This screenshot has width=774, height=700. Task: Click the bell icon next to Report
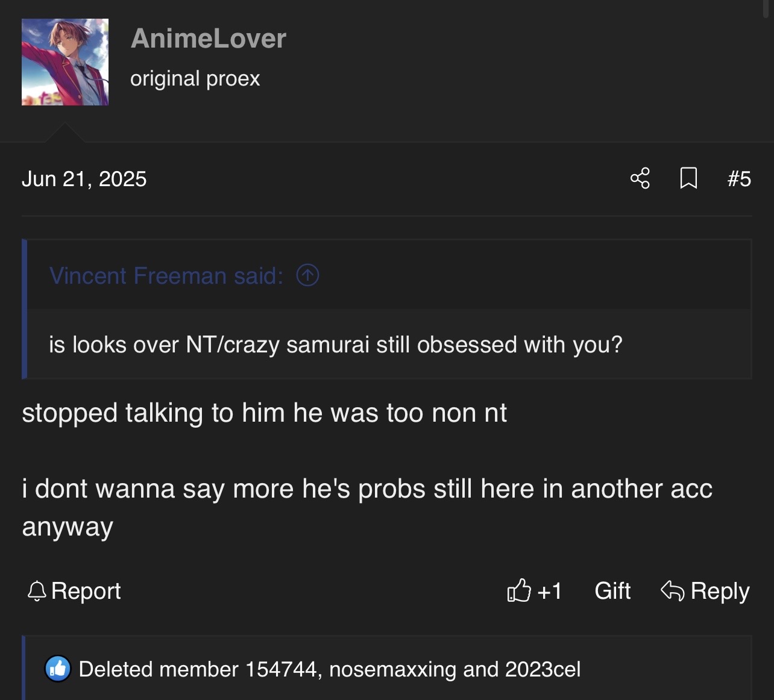click(37, 591)
